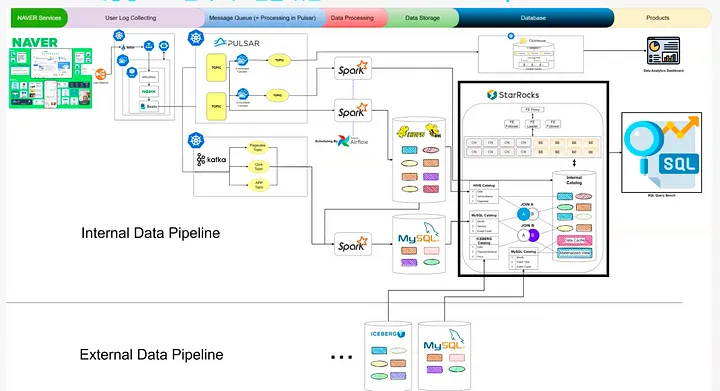Click the purple JOIN B circle
720x391 pixels.
pos(533,235)
